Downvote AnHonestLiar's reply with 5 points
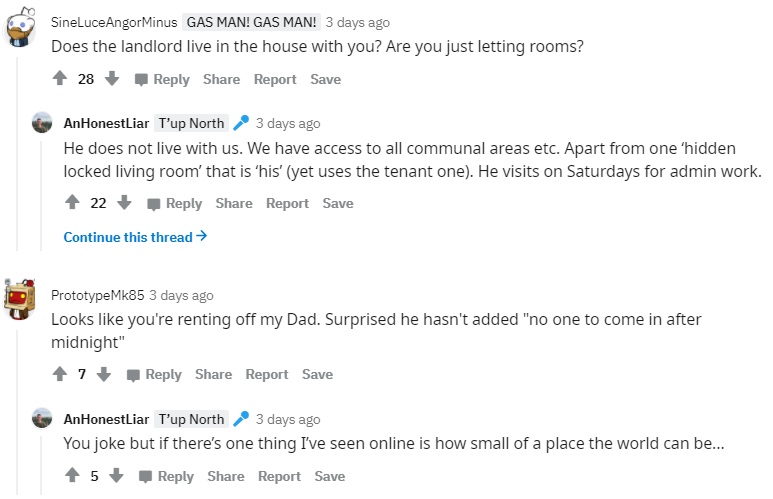Screen dimensions: 773x499 point(116,477)
